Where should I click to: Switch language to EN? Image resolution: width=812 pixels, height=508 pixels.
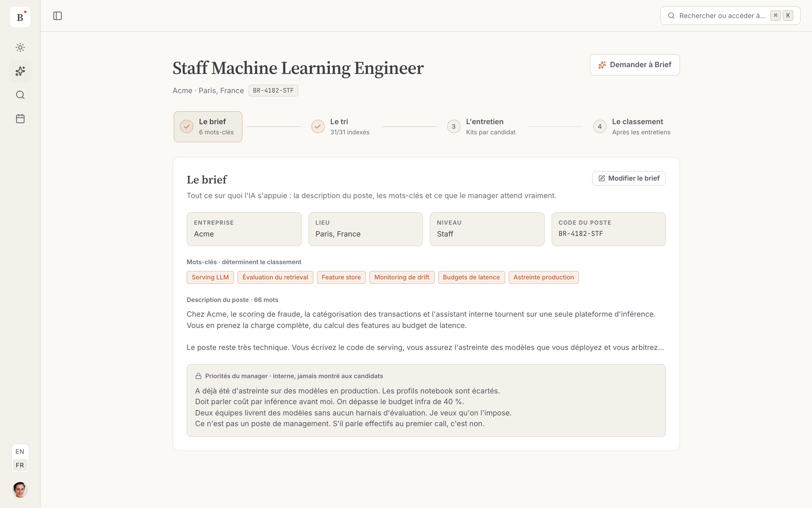pos(20,452)
